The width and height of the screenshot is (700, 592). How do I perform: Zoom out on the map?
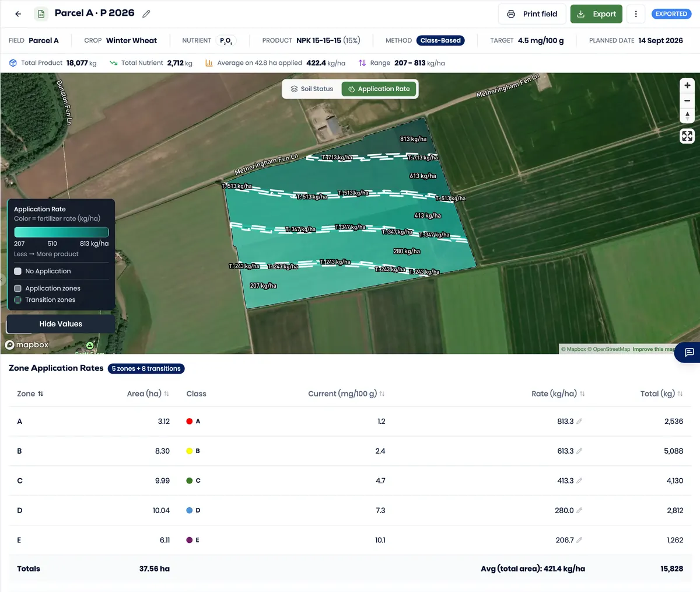(x=687, y=100)
